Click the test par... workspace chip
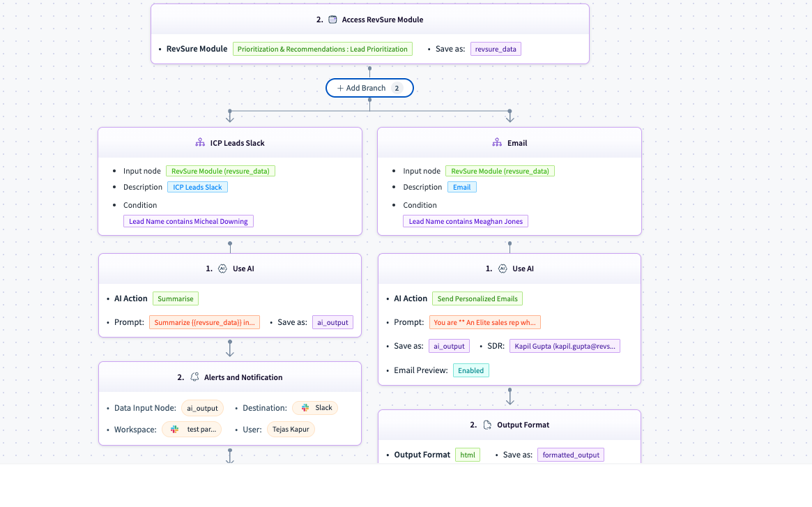 (192, 429)
